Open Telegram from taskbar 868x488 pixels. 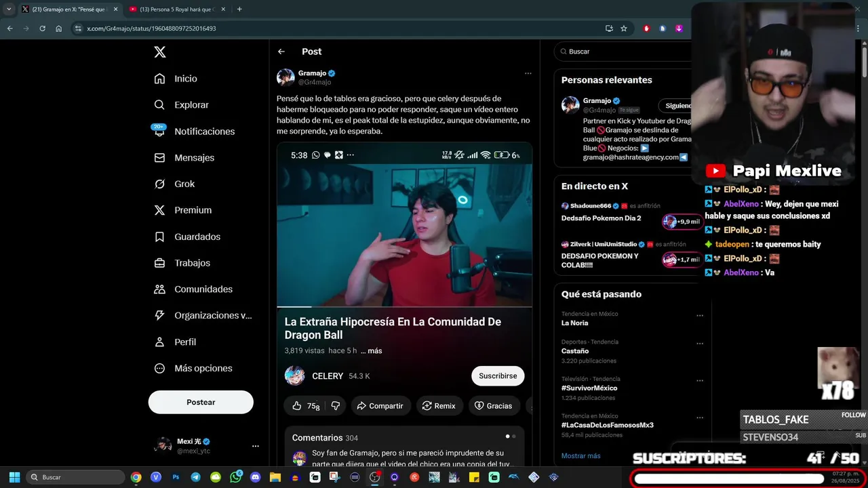click(196, 477)
